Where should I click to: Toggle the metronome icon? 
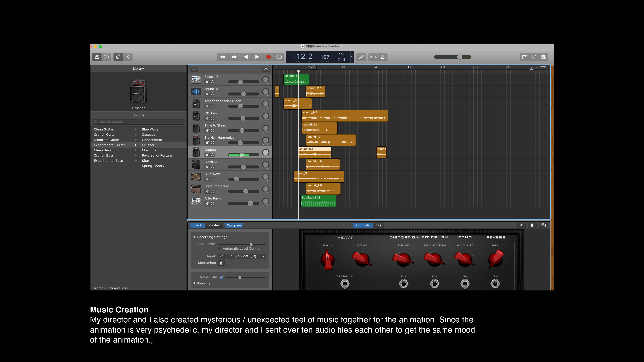pyautogui.click(x=383, y=57)
